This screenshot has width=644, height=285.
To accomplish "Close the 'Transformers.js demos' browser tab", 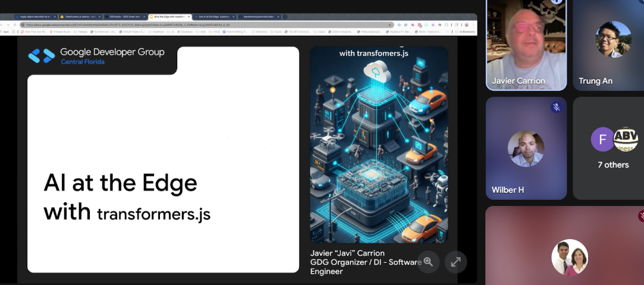I will pyautogui.click(x=99, y=17).
